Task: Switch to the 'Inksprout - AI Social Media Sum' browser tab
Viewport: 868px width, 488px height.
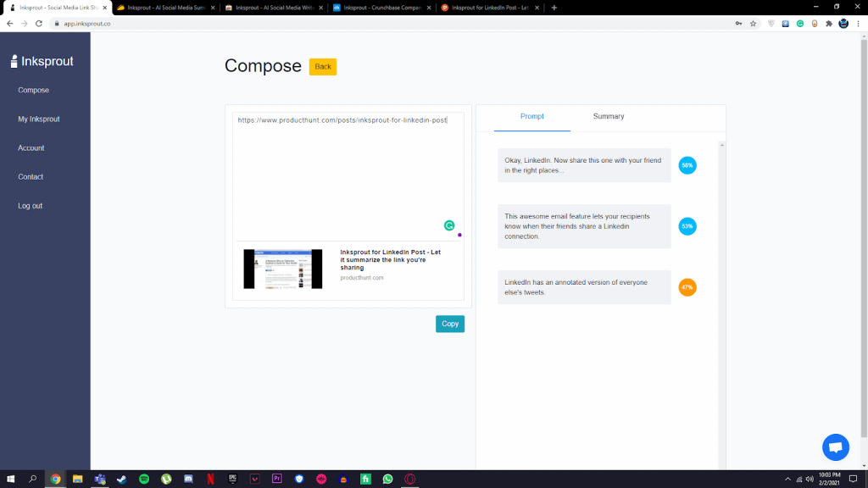Action: point(165,8)
